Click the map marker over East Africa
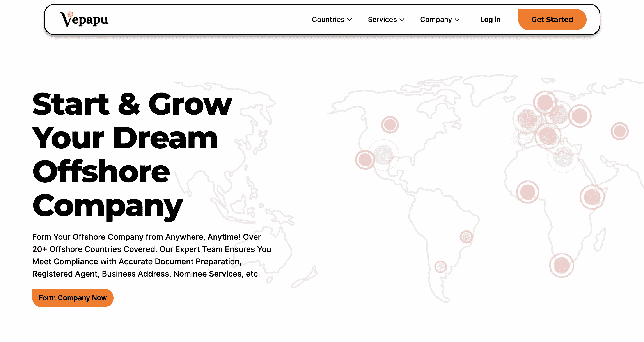Screen dimensions: 644x342 tap(592, 197)
